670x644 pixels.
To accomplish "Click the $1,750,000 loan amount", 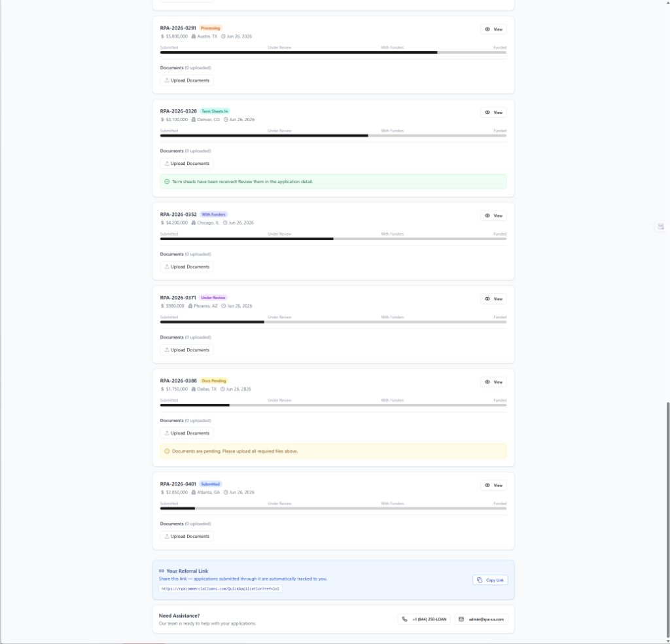I will tap(177, 389).
